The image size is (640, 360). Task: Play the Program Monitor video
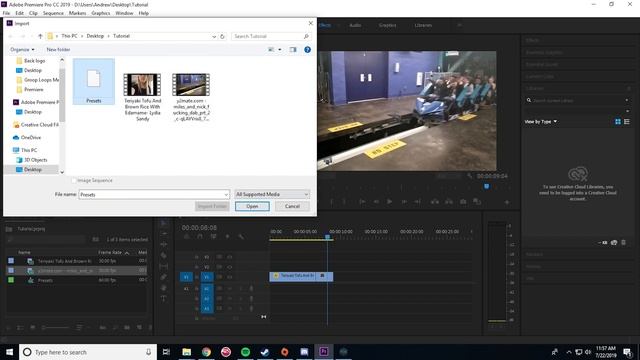point(389,202)
